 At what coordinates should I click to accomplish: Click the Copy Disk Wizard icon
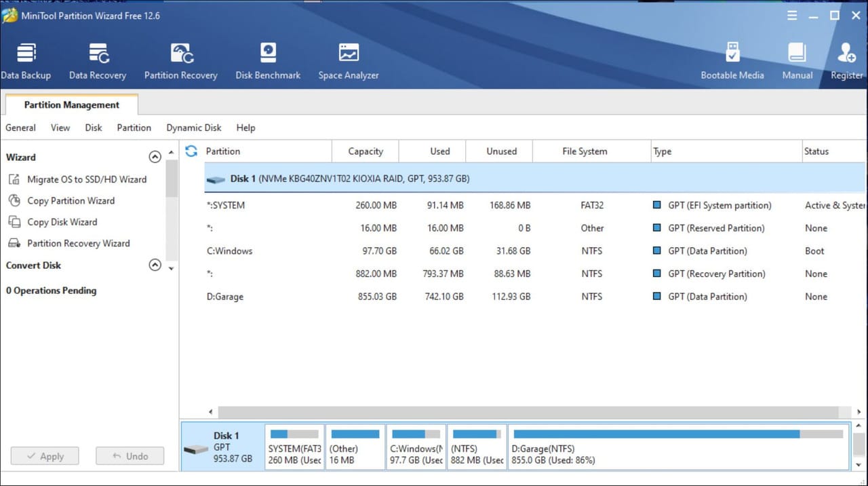(x=14, y=222)
